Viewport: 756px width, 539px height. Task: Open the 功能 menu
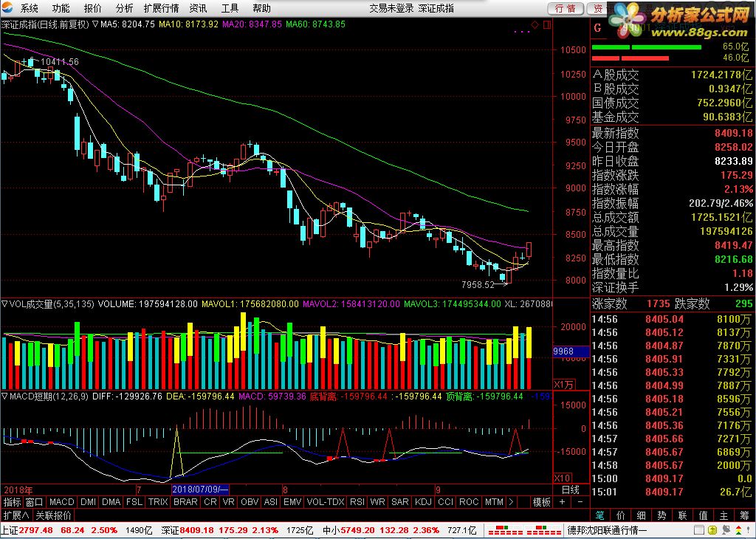pos(61,8)
